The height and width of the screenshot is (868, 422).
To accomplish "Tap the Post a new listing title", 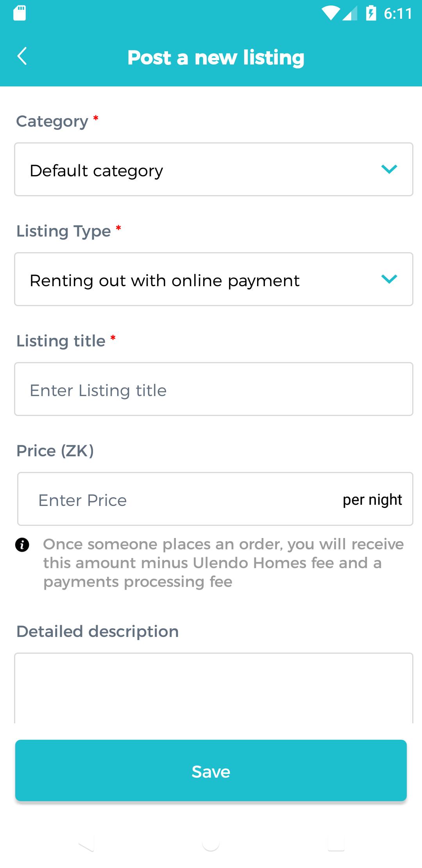I will [x=216, y=57].
